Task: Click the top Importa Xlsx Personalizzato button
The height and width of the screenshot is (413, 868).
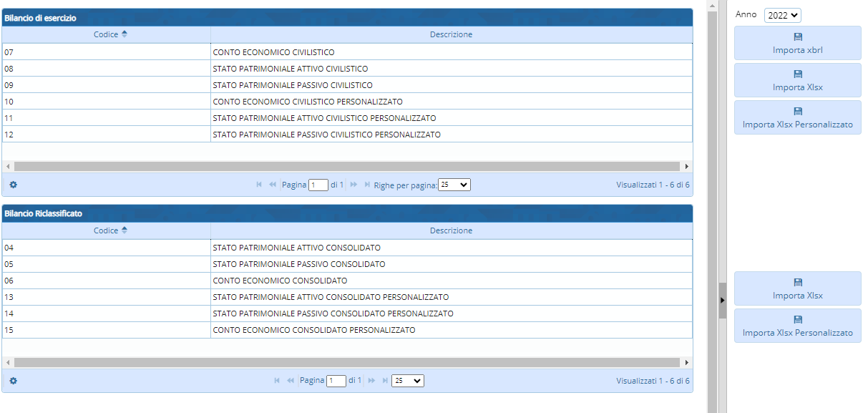Action: (797, 117)
